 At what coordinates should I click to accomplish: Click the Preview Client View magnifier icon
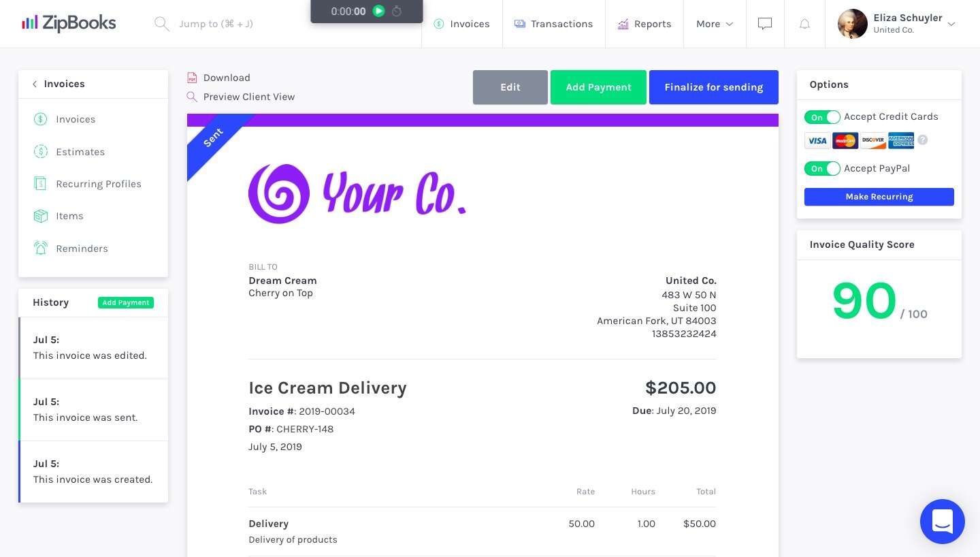192,97
